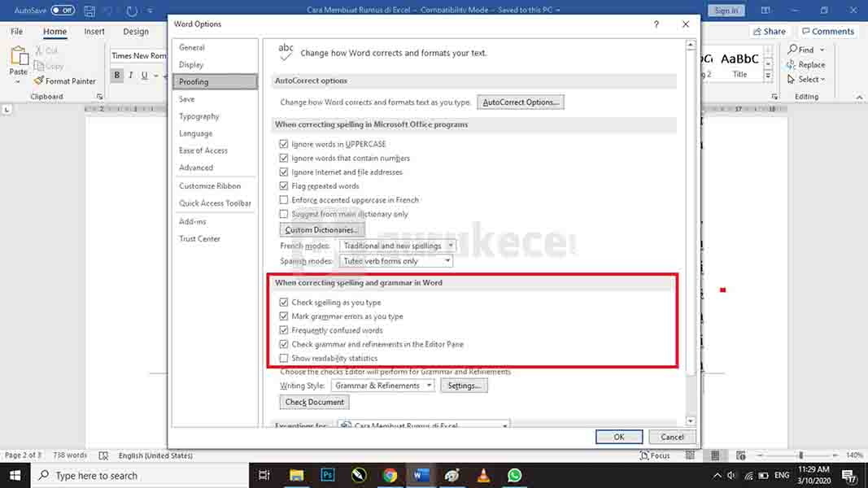
Task: Expand the Styles gallery more arrow
Action: point(769,76)
